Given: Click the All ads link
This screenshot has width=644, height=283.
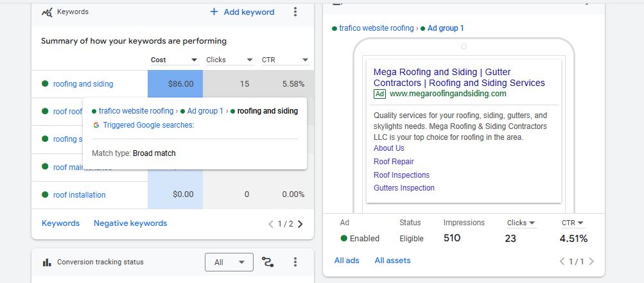Looking at the screenshot, I should click(347, 261).
